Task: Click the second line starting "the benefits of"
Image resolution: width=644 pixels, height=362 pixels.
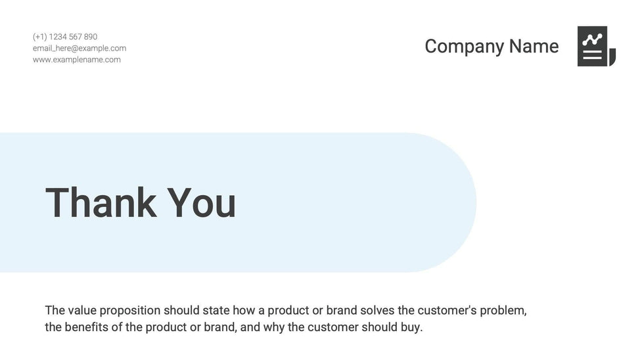Action: [x=233, y=327]
